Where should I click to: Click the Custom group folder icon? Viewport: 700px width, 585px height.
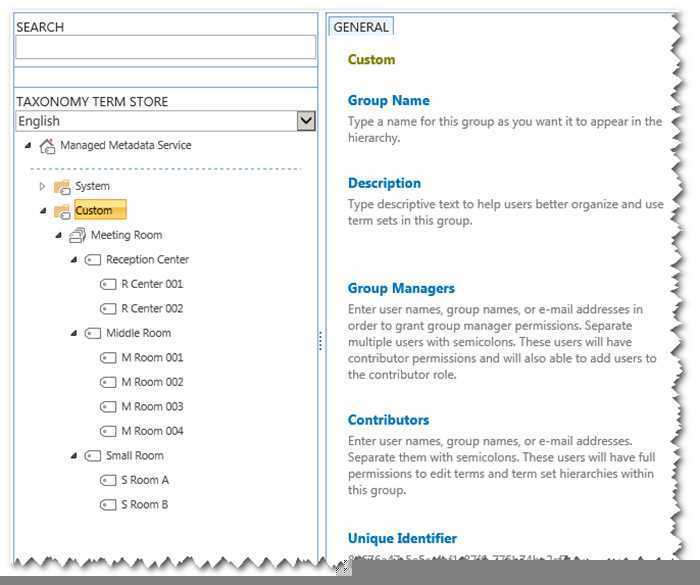click(x=62, y=211)
